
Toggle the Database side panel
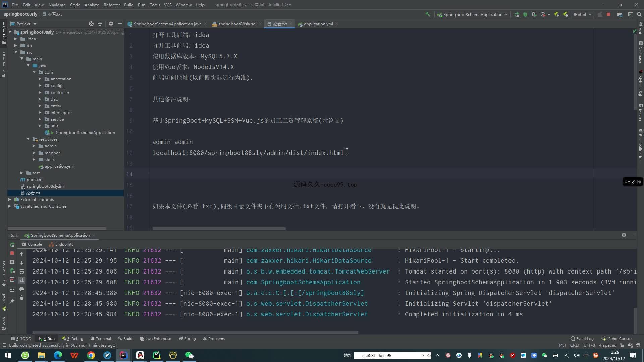point(640,52)
